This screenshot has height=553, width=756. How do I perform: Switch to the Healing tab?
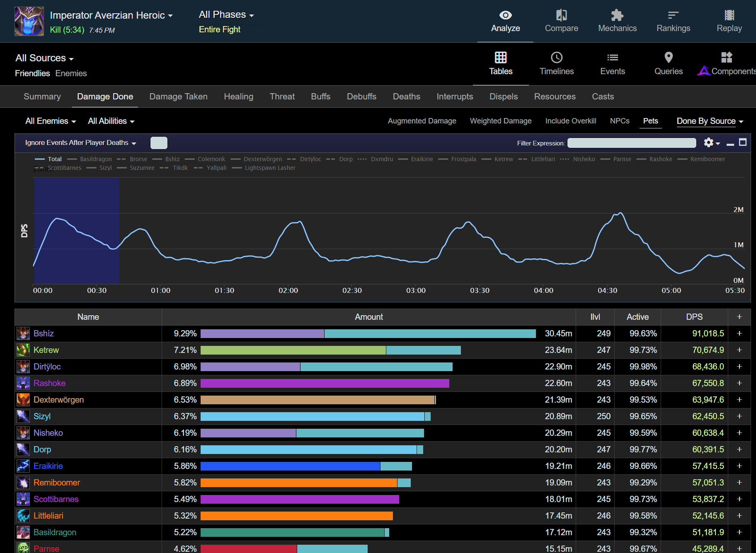(238, 97)
